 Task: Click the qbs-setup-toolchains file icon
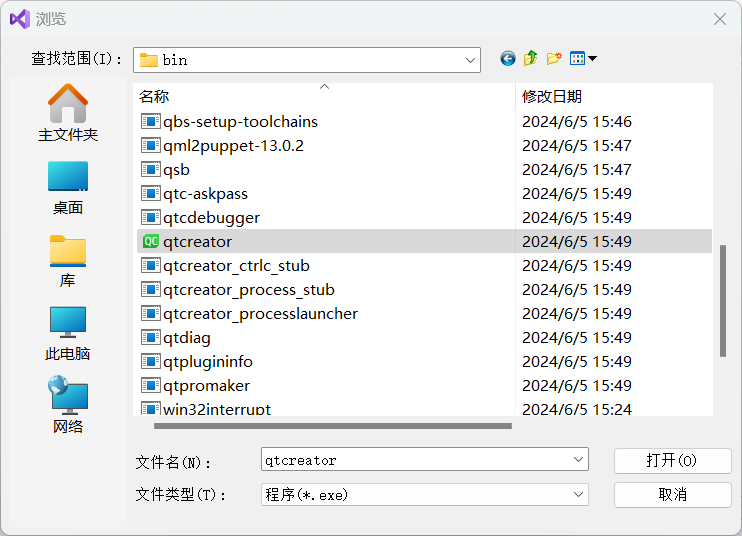[x=150, y=122]
